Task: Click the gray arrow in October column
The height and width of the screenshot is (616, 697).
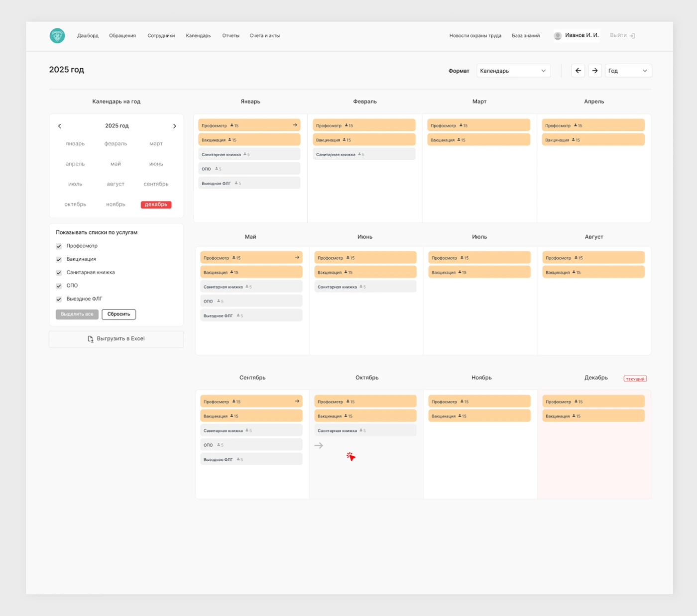Action: coord(319,445)
